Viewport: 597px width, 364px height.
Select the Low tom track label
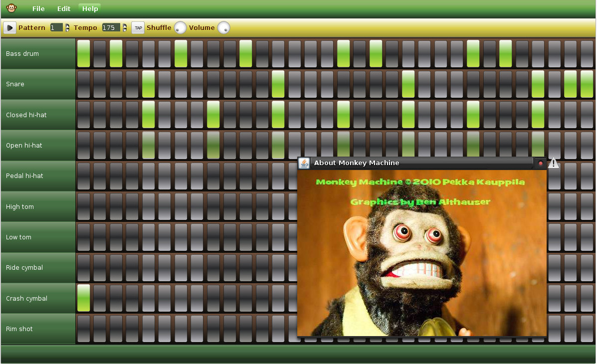coord(18,237)
